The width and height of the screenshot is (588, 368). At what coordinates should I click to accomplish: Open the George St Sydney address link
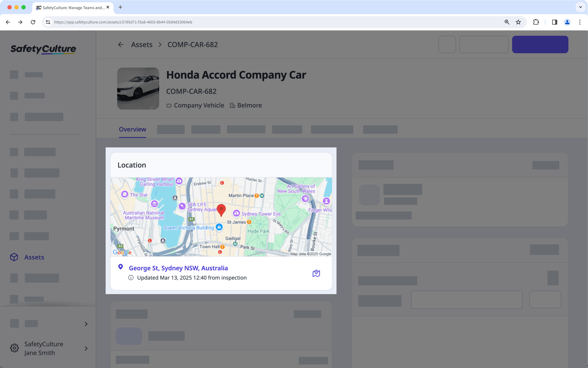[x=178, y=268]
